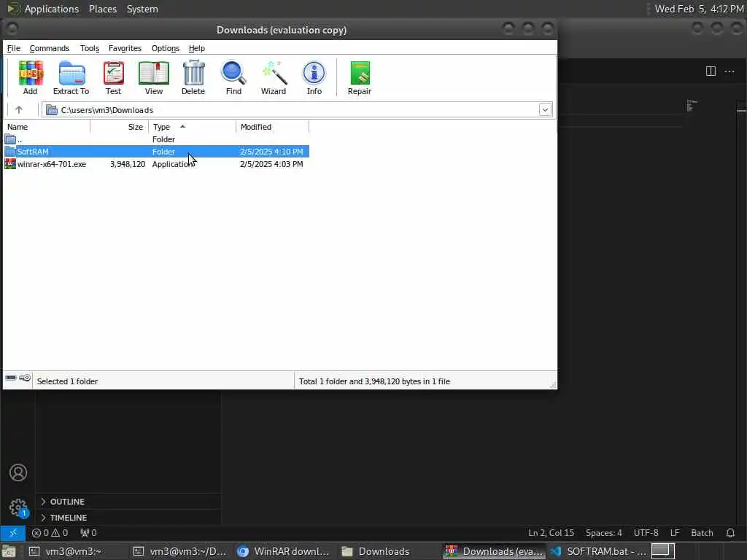Click the winrar-x64-701.exe file icon
The height and width of the screenshot is (560, 747).
[x=10, y=164]
